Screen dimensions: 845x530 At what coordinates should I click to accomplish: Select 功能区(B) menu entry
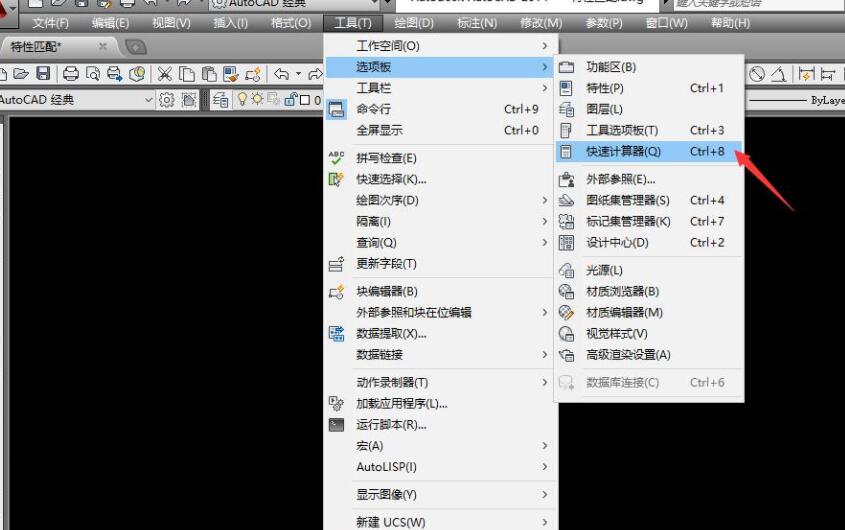coord(649,67)
